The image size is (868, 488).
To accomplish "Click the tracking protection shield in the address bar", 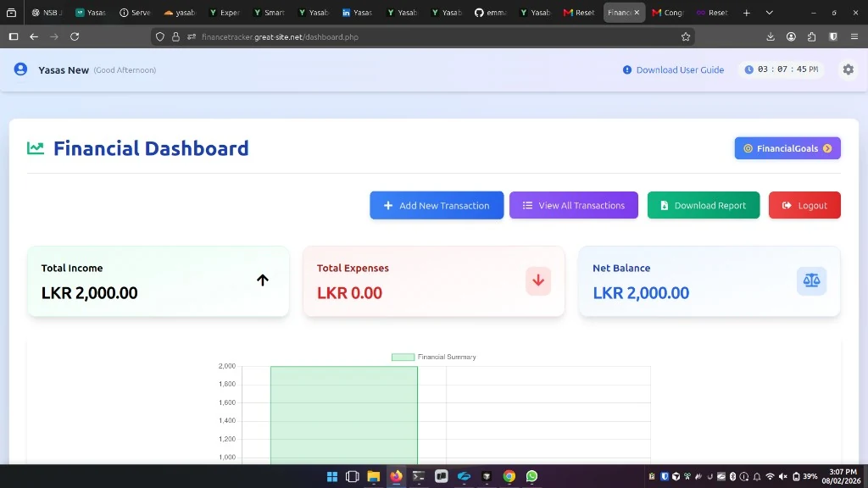I will click(x=160, y=37).
